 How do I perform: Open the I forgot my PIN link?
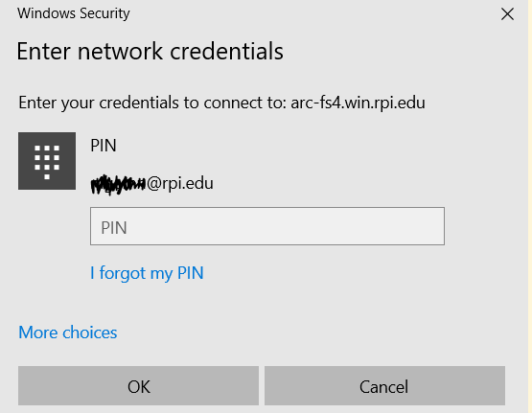[147, 273]
